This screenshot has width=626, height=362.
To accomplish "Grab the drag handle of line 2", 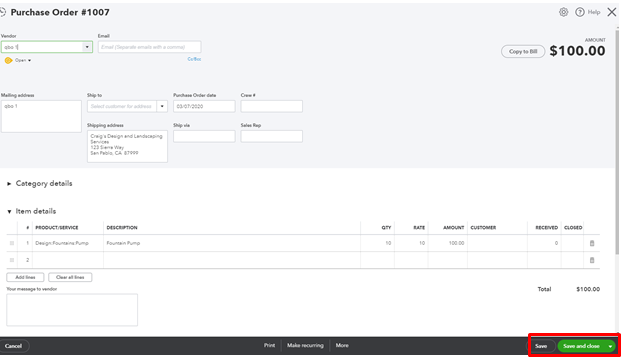I will click(x=12, y=260).
